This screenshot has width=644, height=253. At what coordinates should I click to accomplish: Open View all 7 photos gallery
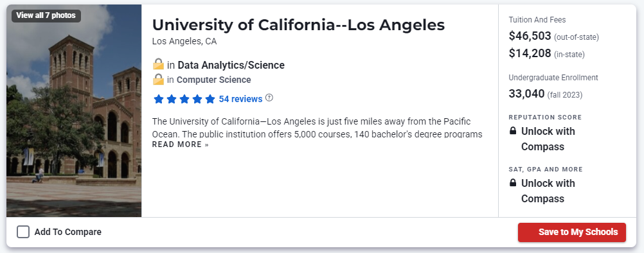pyautogui.click(x=46, y=15)
